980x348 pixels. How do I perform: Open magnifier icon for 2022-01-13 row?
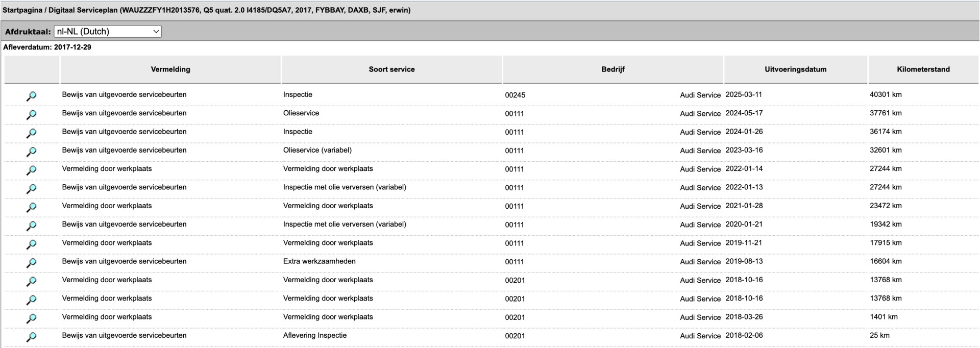(31, 189)
